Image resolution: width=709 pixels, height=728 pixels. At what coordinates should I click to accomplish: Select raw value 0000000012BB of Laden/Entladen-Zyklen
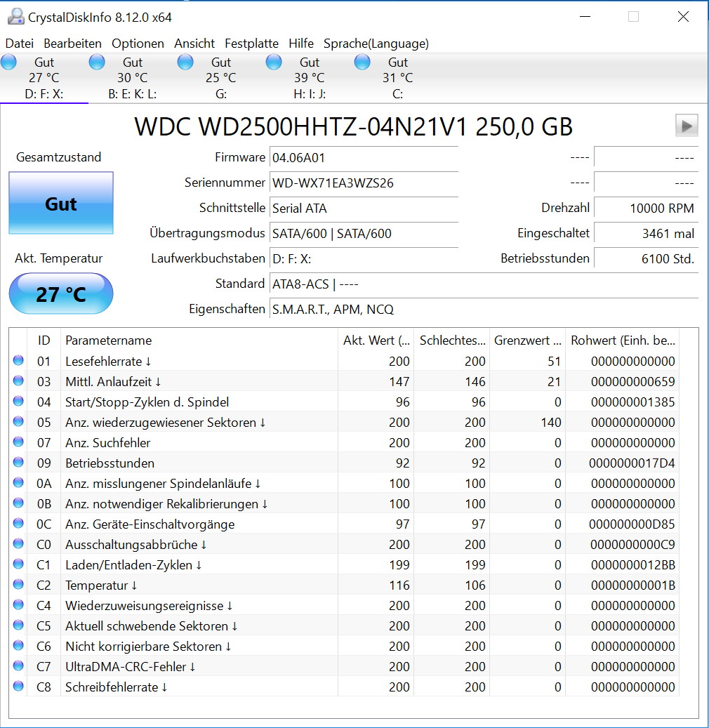click(x=633, y=565)
